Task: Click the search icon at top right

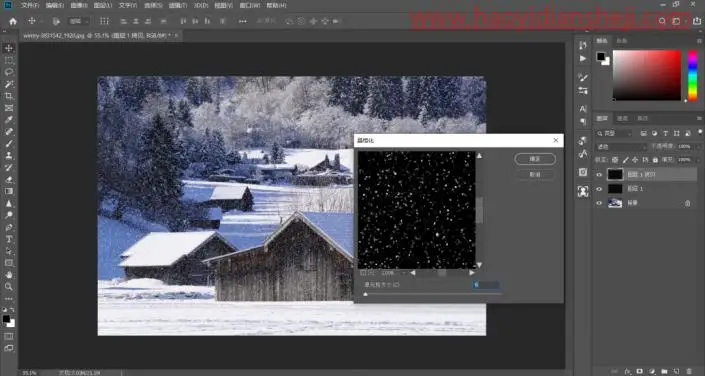Action: [x=662, y=21]
